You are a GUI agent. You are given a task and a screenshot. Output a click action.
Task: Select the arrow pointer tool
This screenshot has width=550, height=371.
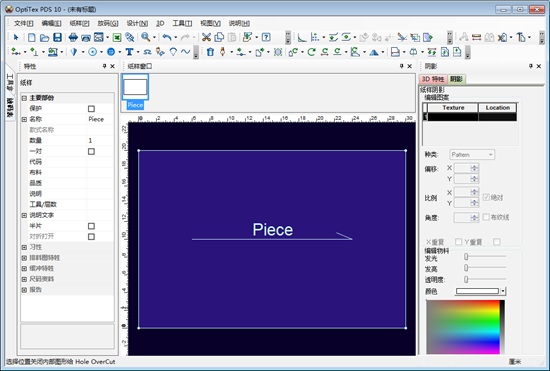[16, 37]
